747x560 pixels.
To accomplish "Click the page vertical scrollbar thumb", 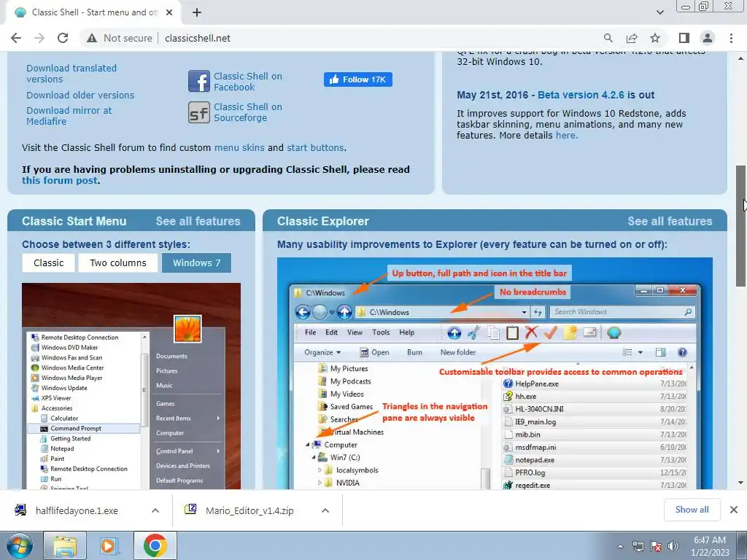I will (x=741, y=226).
